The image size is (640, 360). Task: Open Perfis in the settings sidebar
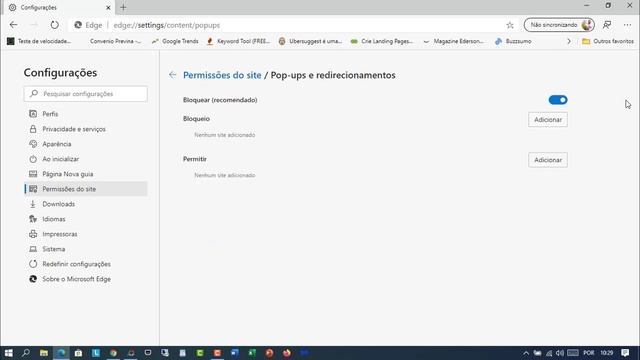[86, 114]
